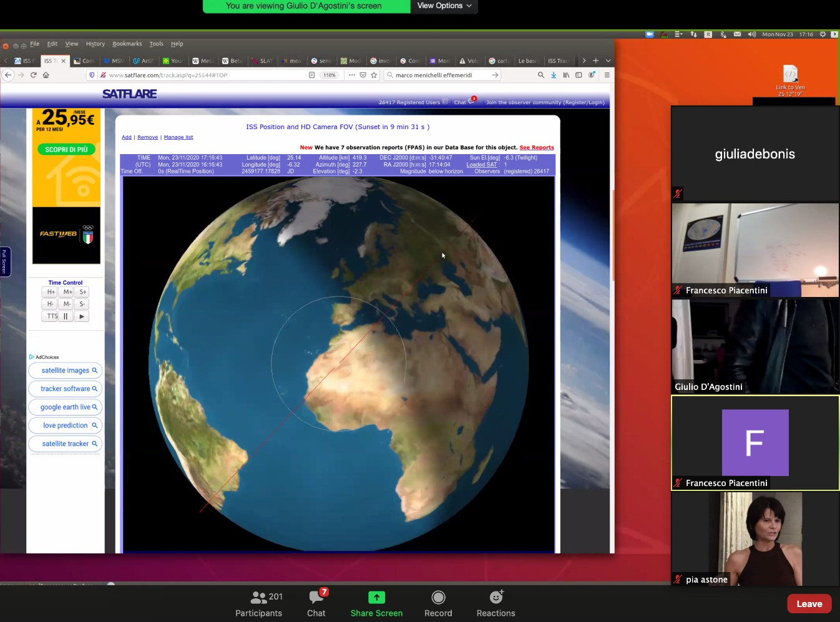Reload the page in Firefox
The width and height of the screenshot is (840, 622).
click(x=34, y=75)
